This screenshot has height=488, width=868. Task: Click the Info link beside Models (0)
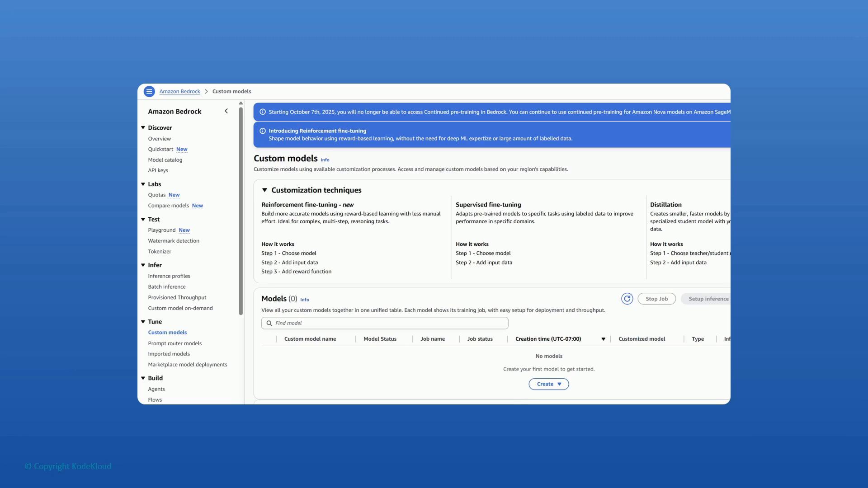click(305, 300)
